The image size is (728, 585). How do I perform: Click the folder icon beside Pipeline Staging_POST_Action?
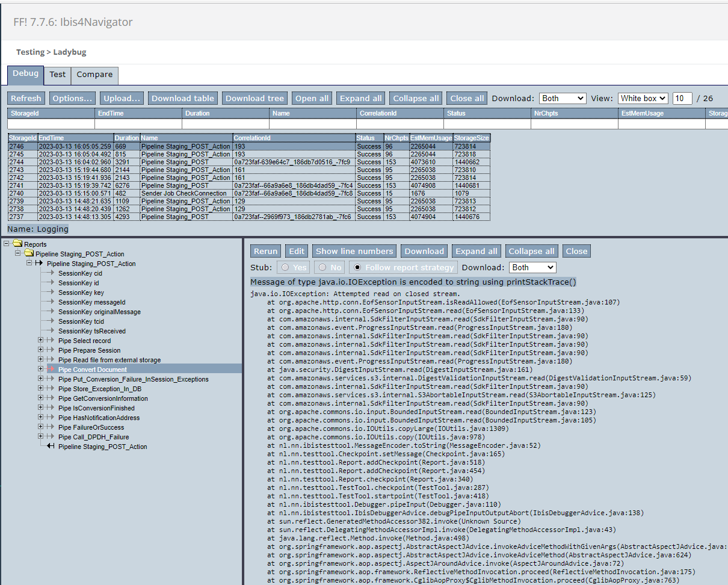[x=29, y=254]
